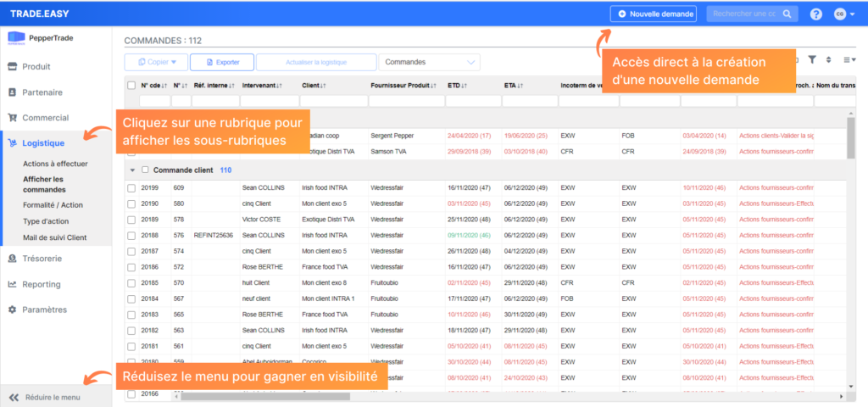Open the Copier dropdown button
The height and width of the screenshot is (407, 868).
156,62
